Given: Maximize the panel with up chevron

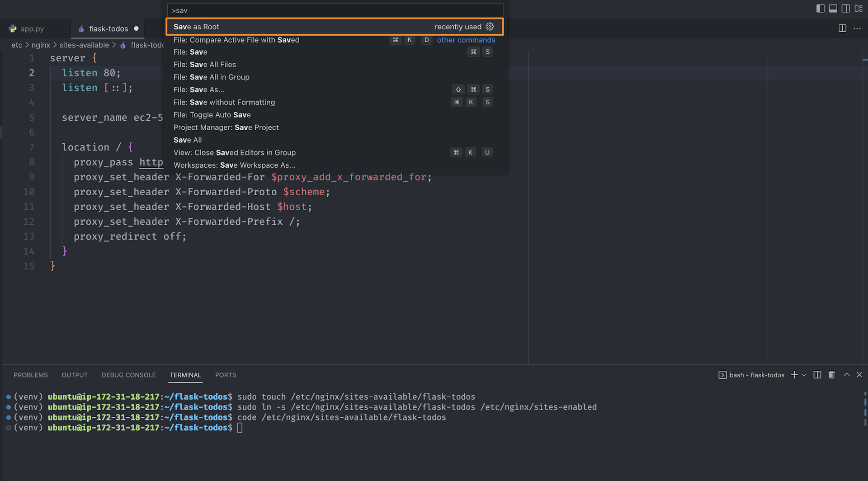Looking at the screenshot, I should pyautogui.click(x=846, y=375).
